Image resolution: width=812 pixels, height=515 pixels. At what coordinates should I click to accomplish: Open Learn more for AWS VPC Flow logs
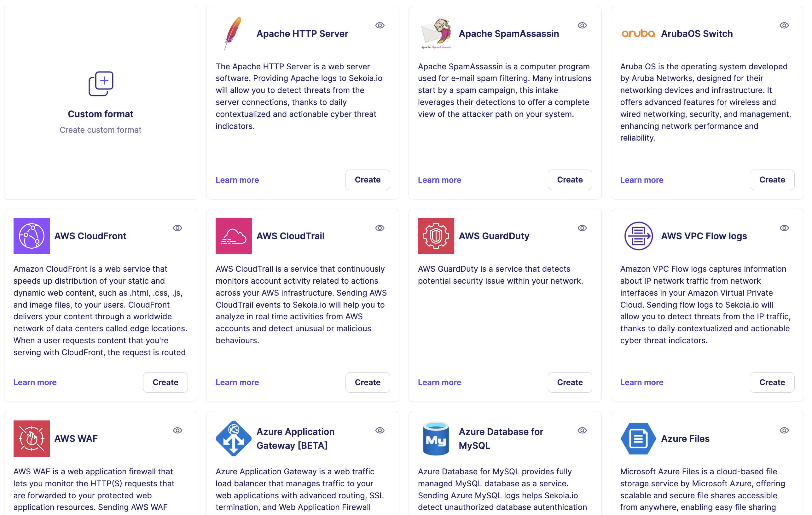pos(641,382)
